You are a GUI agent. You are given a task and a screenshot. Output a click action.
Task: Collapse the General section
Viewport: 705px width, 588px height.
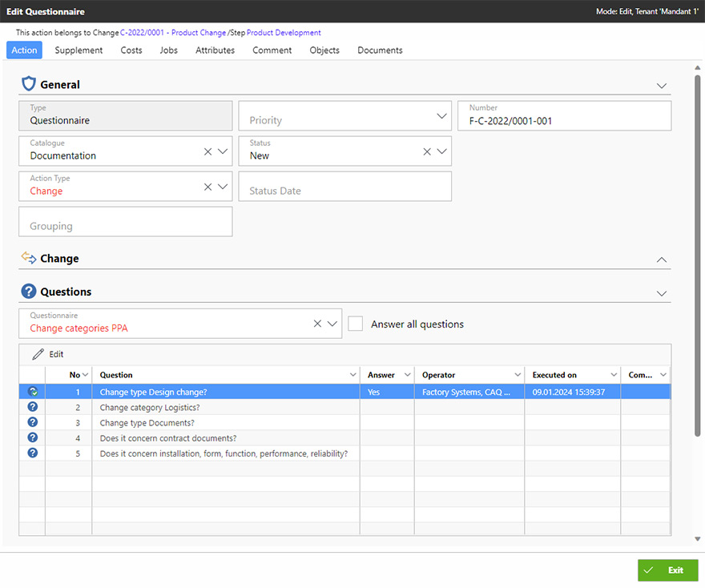point(661,86)
